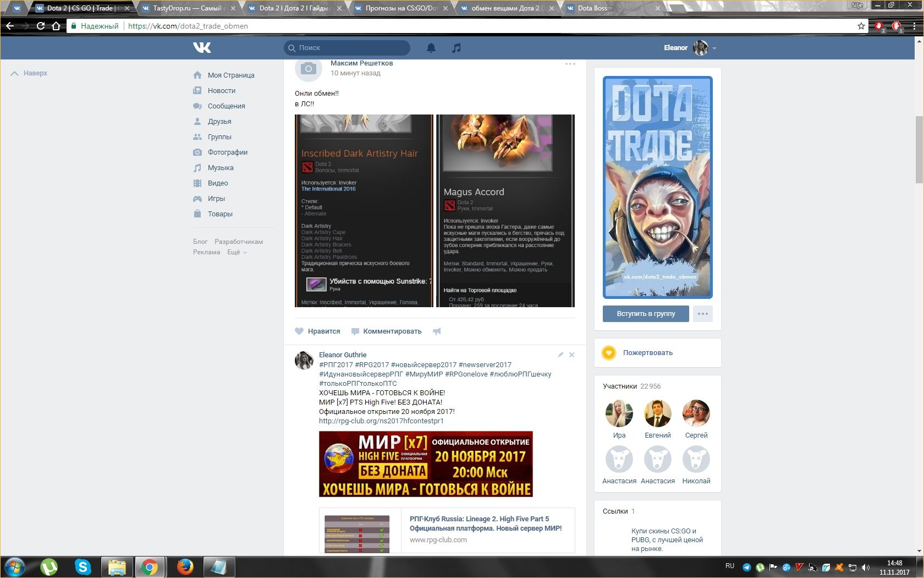
Task: Open member Николай avatar
Action: 696,459
